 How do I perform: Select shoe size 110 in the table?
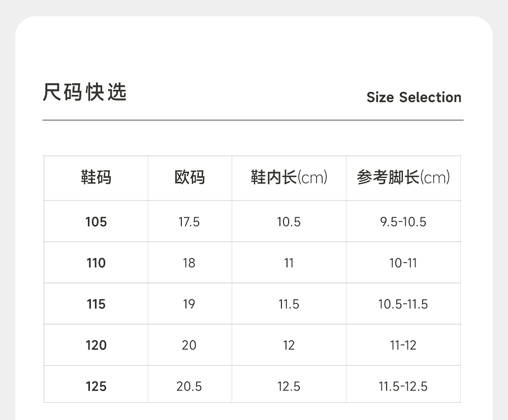tap(96, 263)
